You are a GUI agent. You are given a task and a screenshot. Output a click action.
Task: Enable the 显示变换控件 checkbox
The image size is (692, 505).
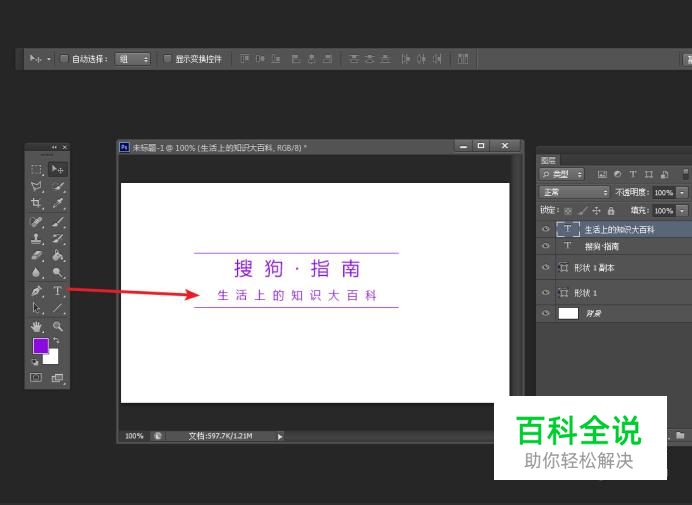[167, 59]
